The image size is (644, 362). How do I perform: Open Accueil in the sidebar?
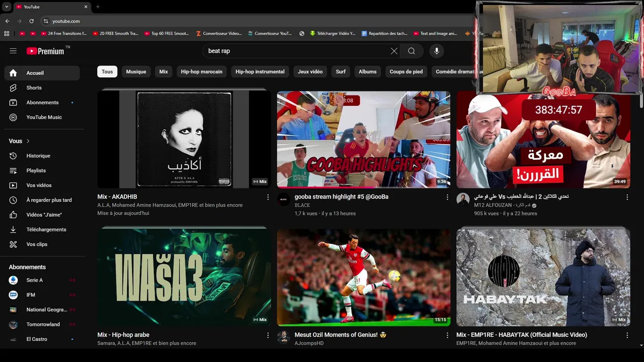42,73
